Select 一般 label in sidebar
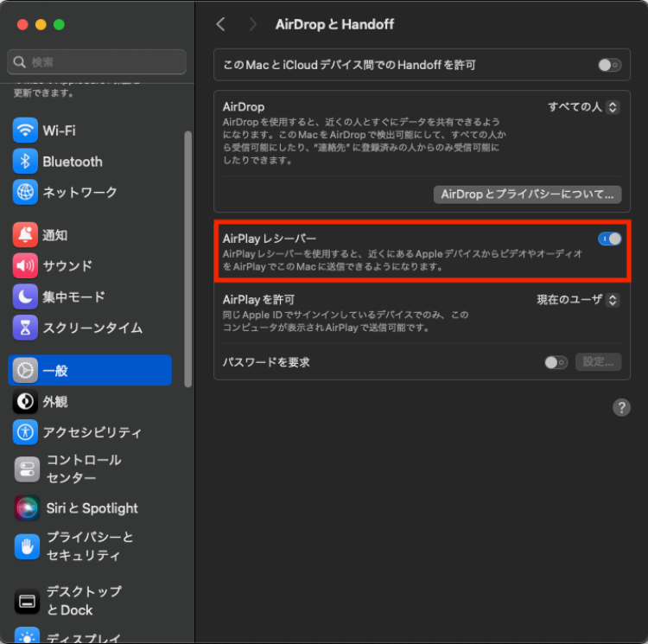 pyautogui.click(x=55, y=371)
